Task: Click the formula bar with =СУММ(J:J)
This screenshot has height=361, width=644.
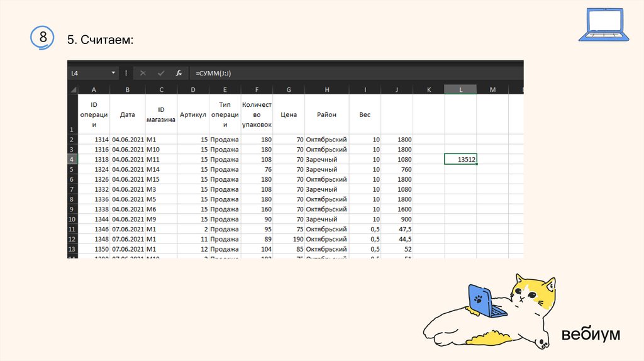Action: [352, 73]
